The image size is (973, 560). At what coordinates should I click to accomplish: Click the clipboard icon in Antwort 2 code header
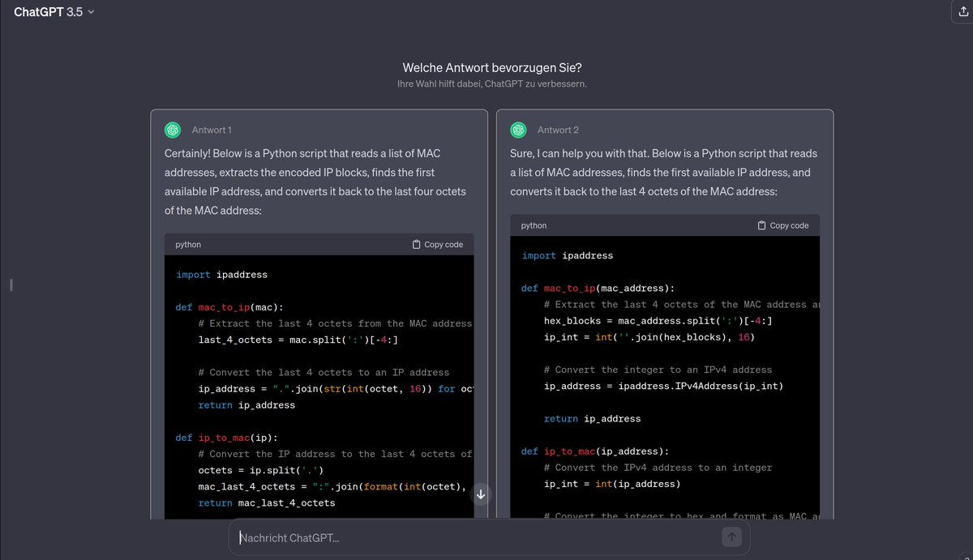coord(761,225)
